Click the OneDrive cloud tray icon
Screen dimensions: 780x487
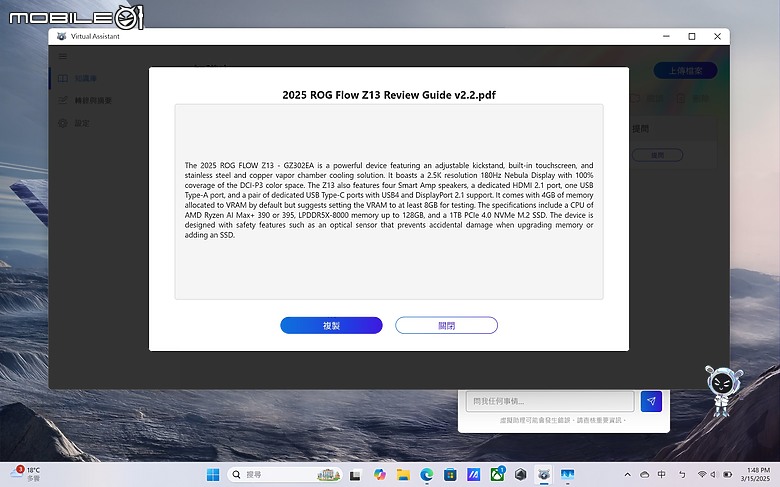(x=644, y=475)
